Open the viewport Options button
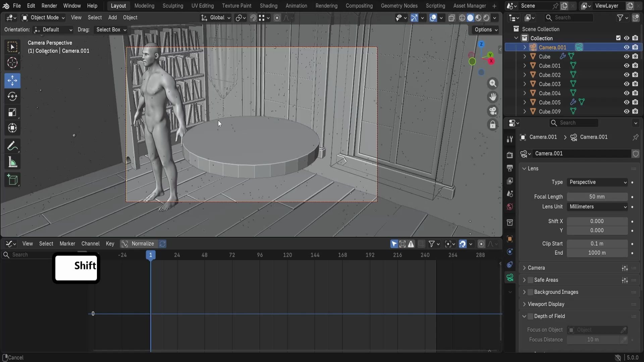 tap(486, 29)
